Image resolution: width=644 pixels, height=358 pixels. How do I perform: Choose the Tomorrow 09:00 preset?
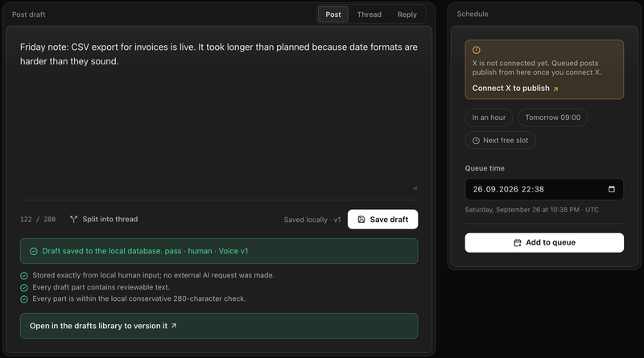tap(552, 117)
